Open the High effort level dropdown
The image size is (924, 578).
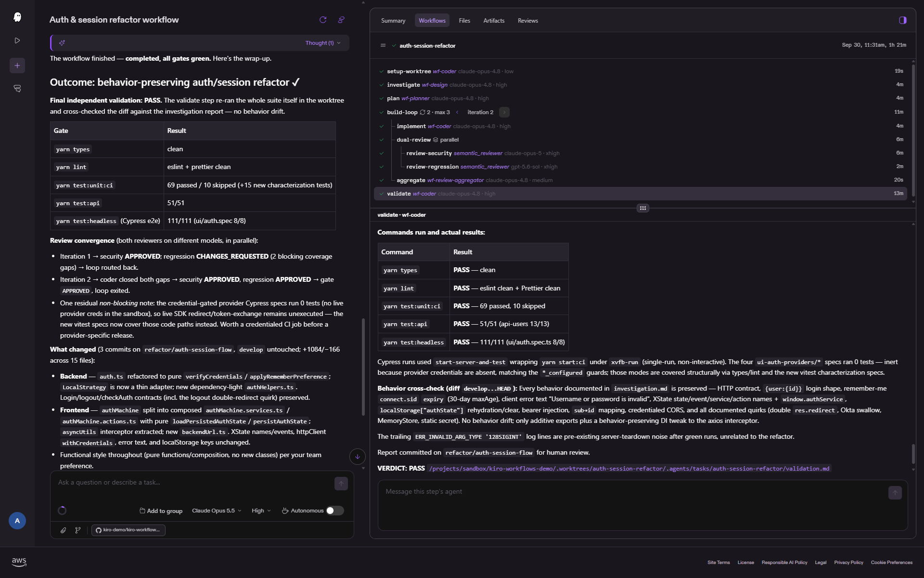click(x=261, y=511)
